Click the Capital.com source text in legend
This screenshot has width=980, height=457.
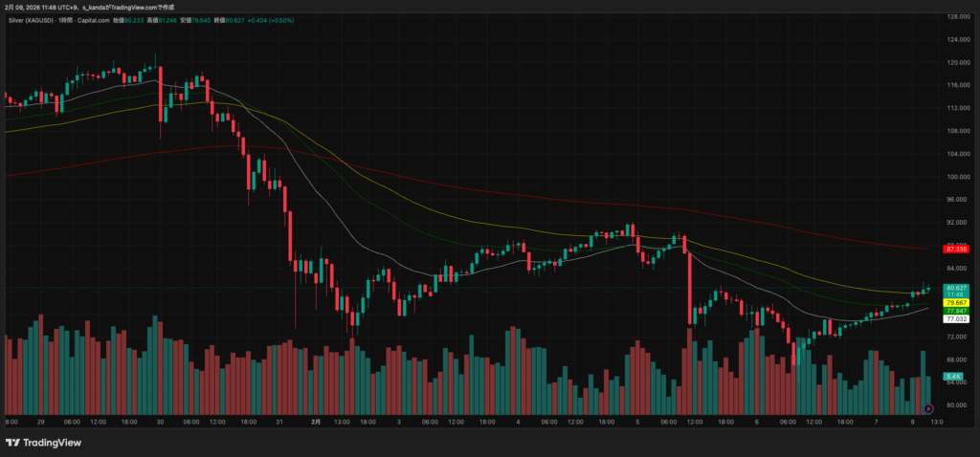(x=113, y=19)
